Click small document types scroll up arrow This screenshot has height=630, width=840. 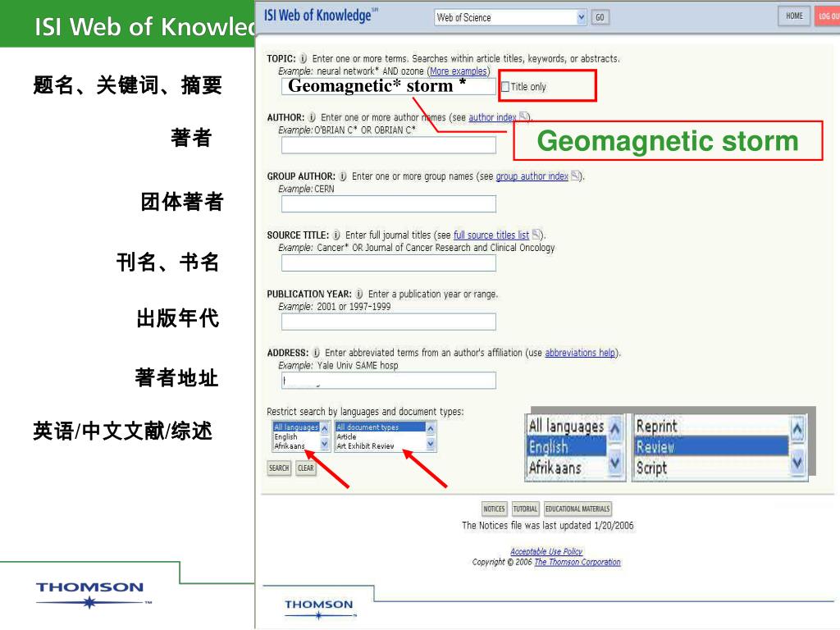(x=430, y=428)
